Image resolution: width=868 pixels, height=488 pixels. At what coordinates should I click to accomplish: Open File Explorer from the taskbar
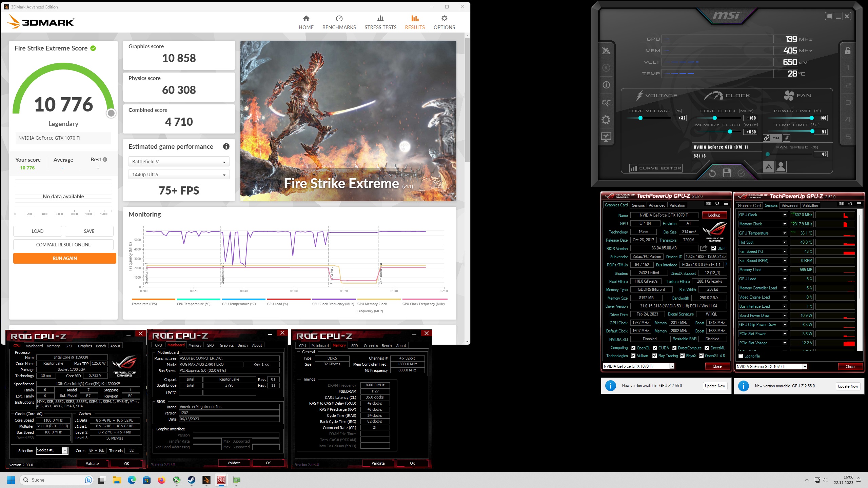coord(117,480)
